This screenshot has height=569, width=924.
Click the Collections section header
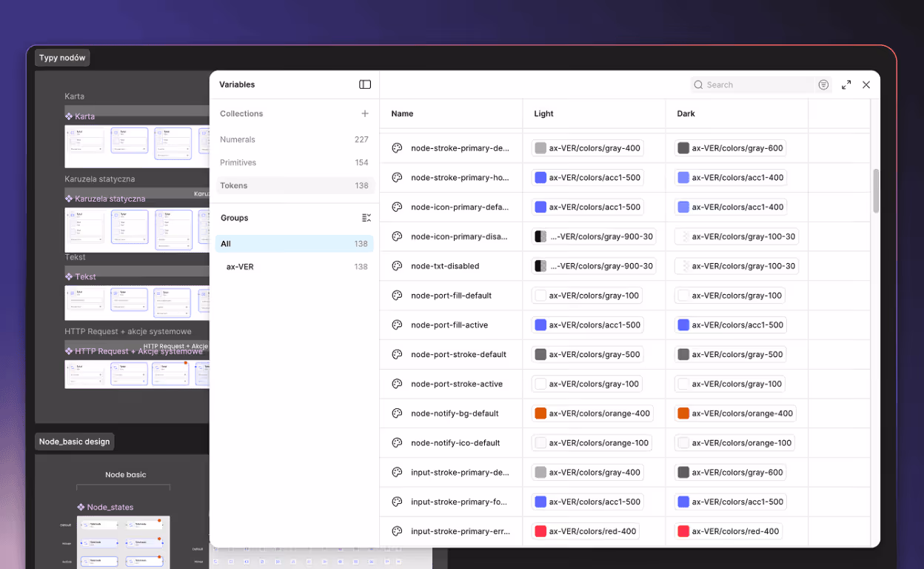(241, 114)
